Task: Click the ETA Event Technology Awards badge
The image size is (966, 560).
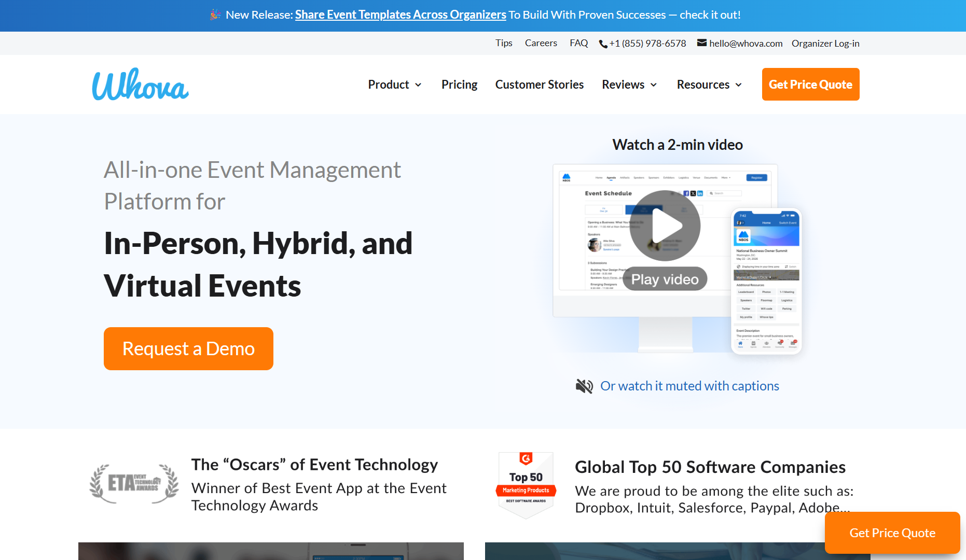Action: [x=134, y=484]
